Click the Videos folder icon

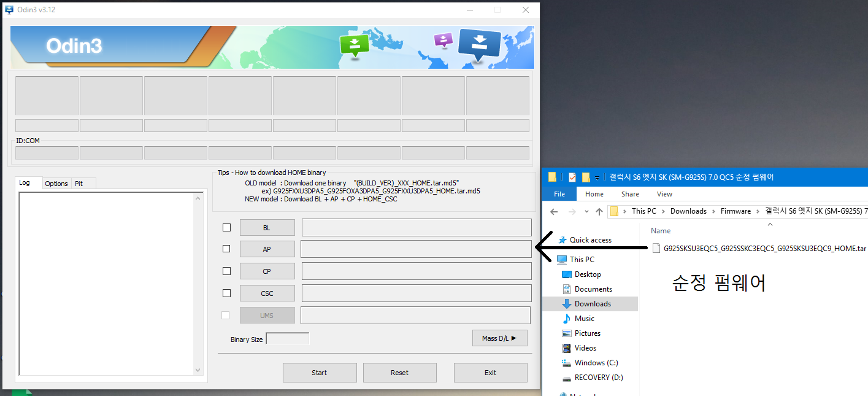tap(567, 348)
